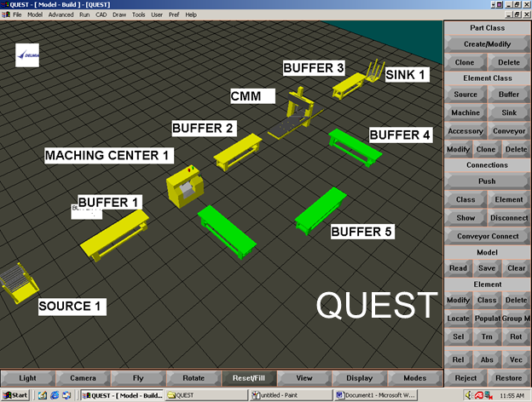Select the Source 1 element model
This screenshot has height=402, width=532.
19,283
